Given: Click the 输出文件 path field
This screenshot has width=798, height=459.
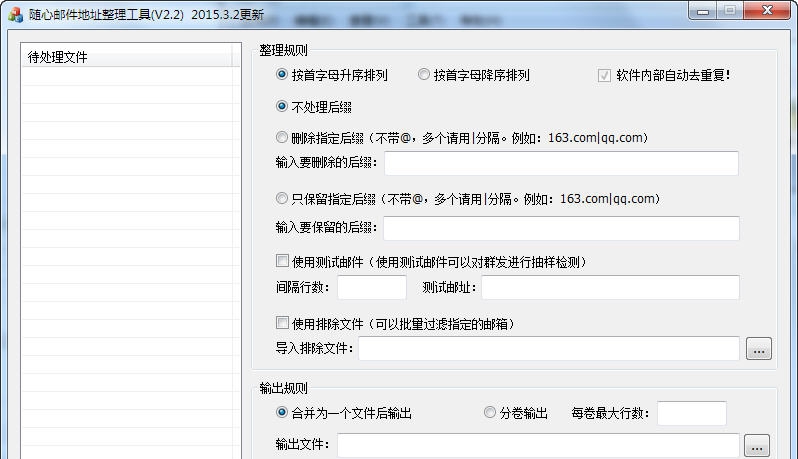Looking at the screenshot, I should pos(538,445).
